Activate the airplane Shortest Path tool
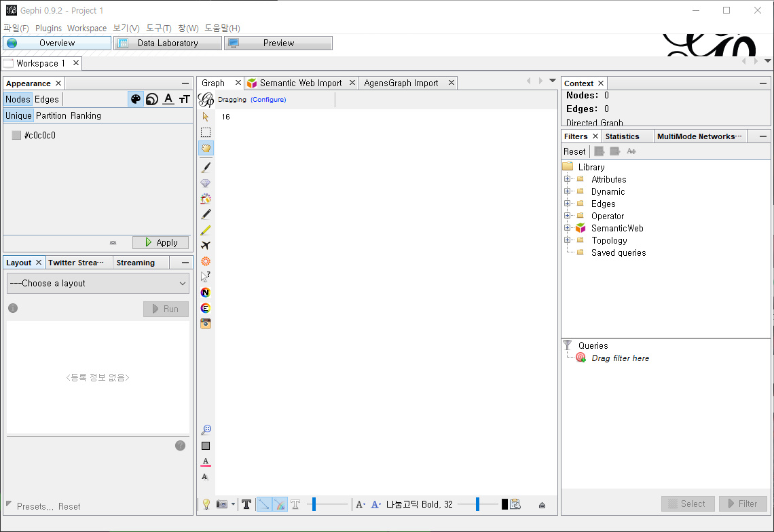Screen dimensions: 774x532 (x=206, y=246)
